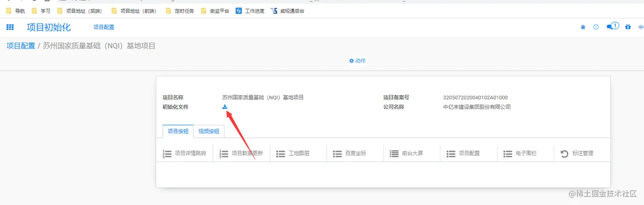Click the 公司名称 field label
644x205 pixels.
[x=394, y=107]
